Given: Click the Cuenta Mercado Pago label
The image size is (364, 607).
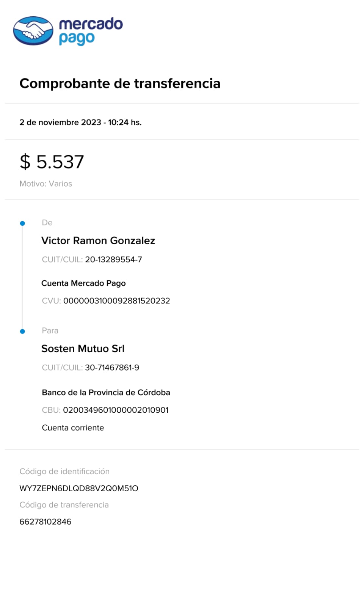Looking at the screenshot, I should tap(83, 283).
